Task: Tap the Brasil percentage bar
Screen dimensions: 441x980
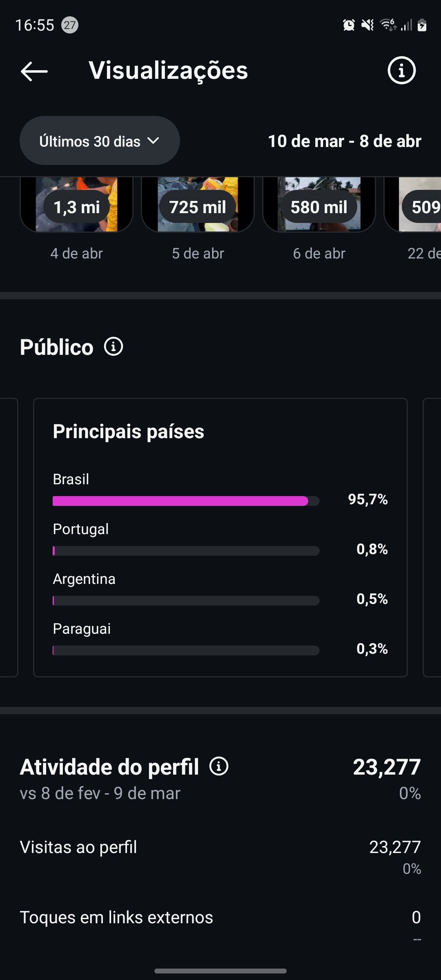Action: 186,501
